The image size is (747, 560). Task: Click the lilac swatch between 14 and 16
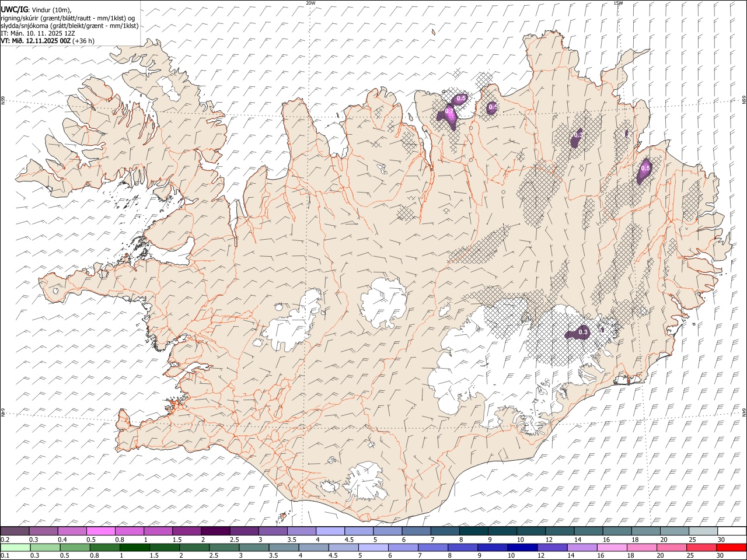click(581, 548)
